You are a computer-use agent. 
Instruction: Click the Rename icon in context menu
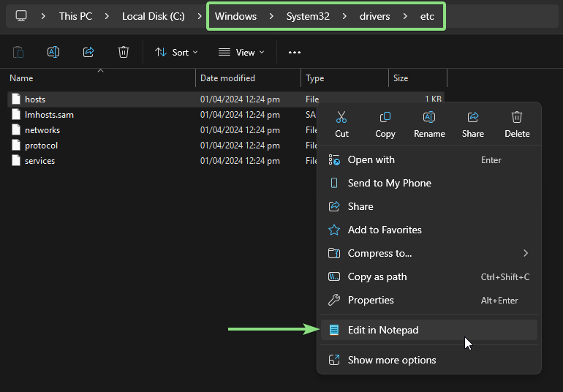[429, 118]
